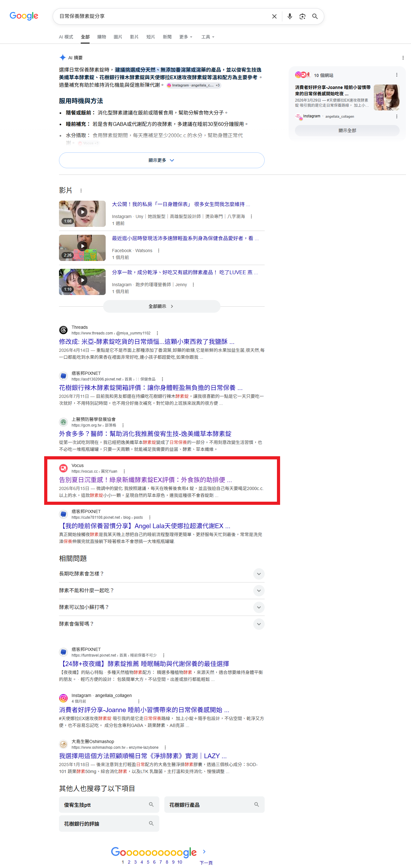Click 顯示全部 in the sources card
Image resolution: width=411 pixels, height=868 pixels.
[347, 131]
